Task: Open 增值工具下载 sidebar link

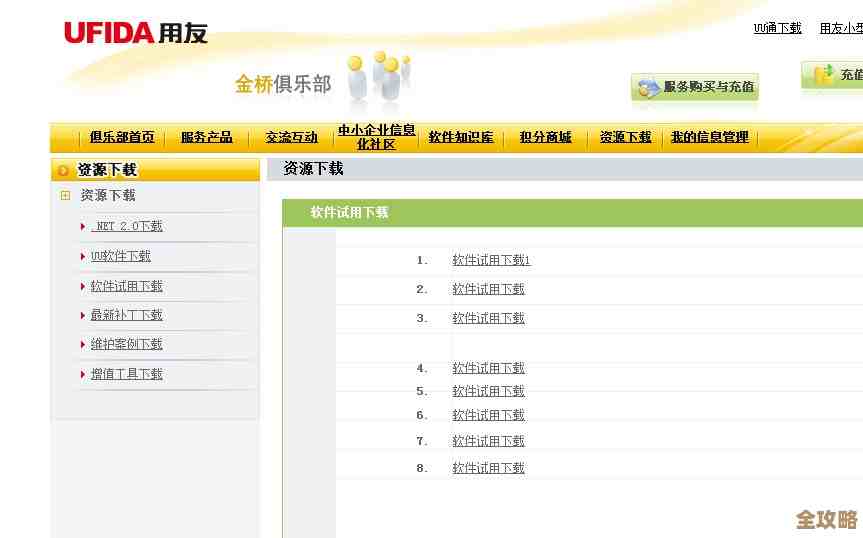Action: [x=127, y=374]
